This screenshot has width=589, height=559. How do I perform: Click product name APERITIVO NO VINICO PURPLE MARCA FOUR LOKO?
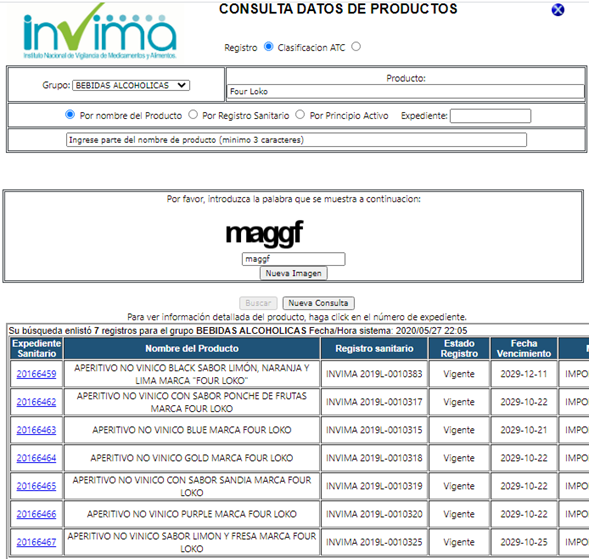coord(192,514)
